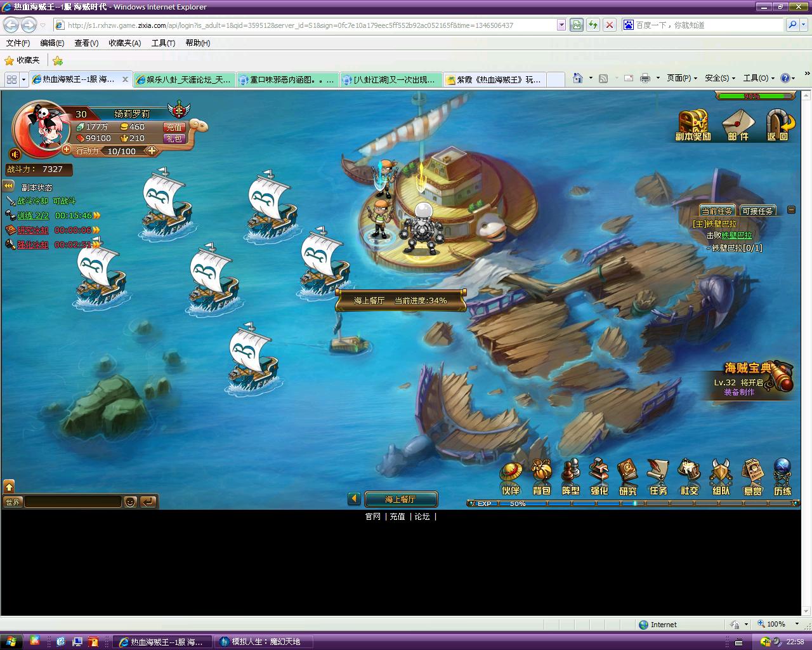Open the 官网 official site link
This screenshot has width=812, height=650.
click(373, 517)
